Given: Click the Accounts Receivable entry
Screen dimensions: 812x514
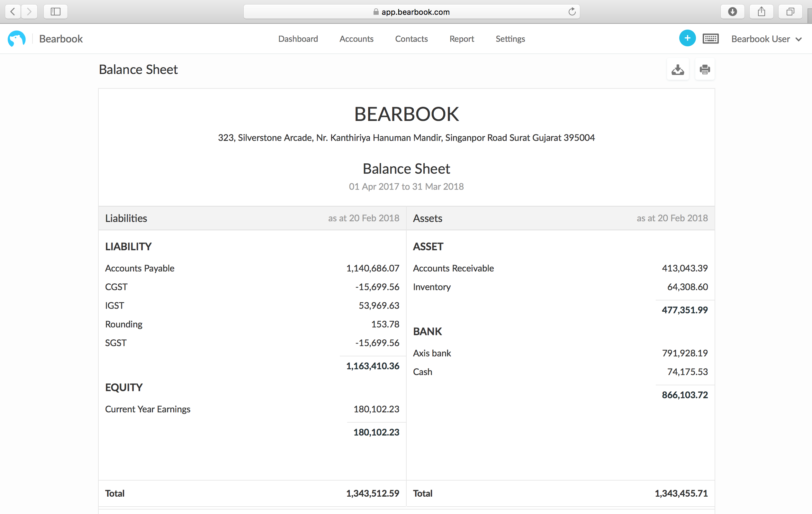Looking at the screenshot, I should coord(453,268).
